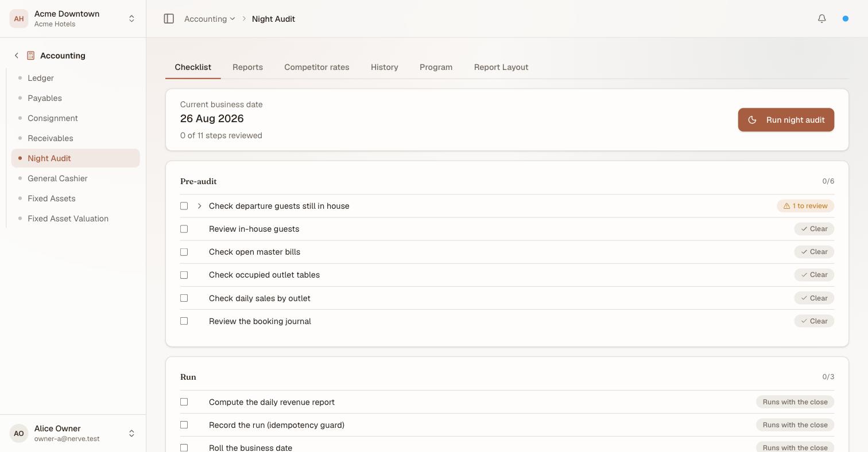Click the Check open master bills label
The image size is (868, 452).
pyautogui.click(x=254, y=252)
